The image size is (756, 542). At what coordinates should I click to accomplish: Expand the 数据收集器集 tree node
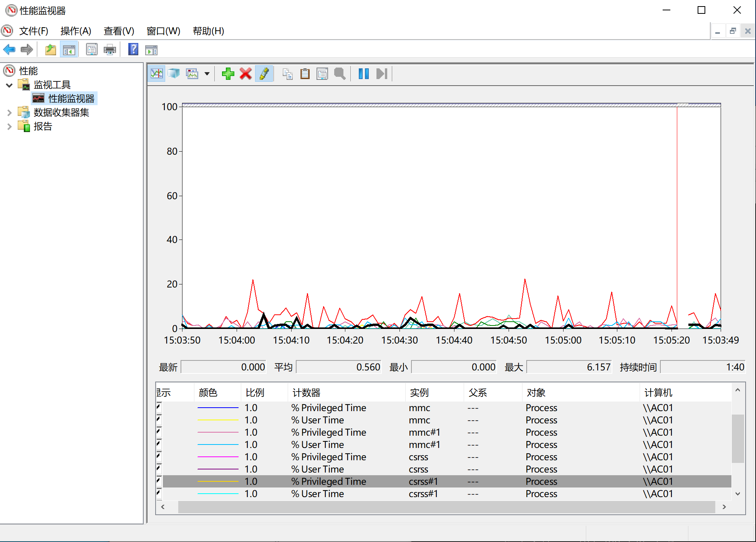(10, 112)
